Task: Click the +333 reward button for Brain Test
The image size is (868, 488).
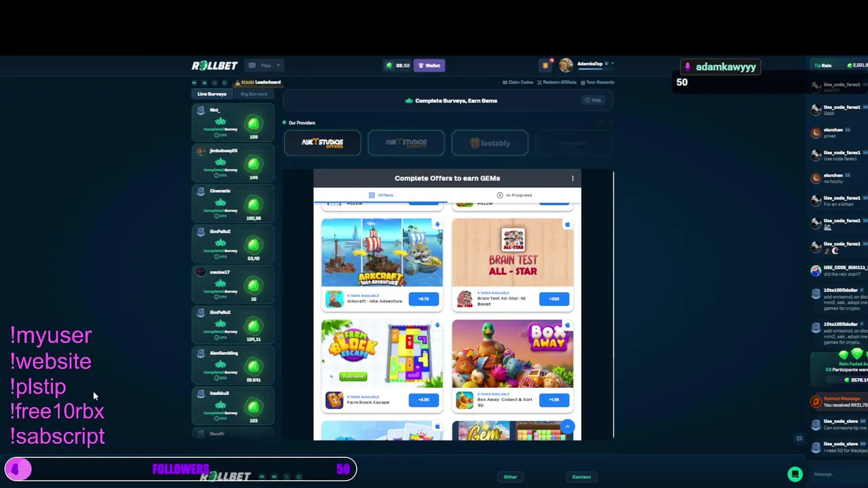Action: coord(554,299)
